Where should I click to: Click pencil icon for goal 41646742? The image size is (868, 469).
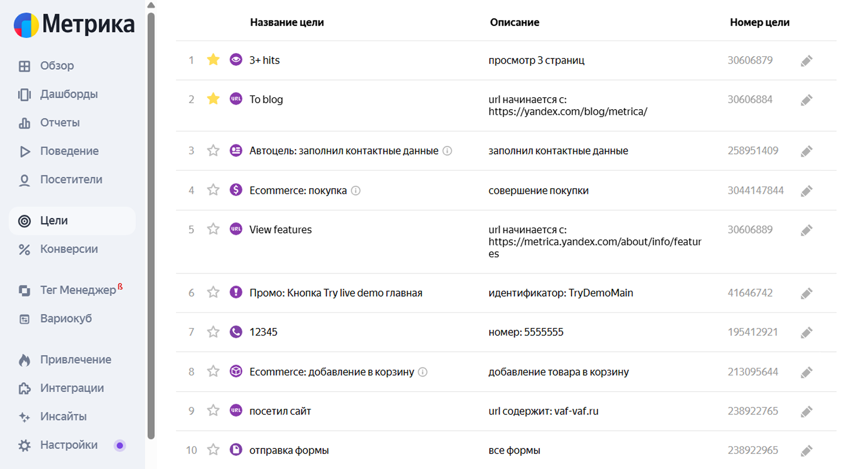point(806,293)
